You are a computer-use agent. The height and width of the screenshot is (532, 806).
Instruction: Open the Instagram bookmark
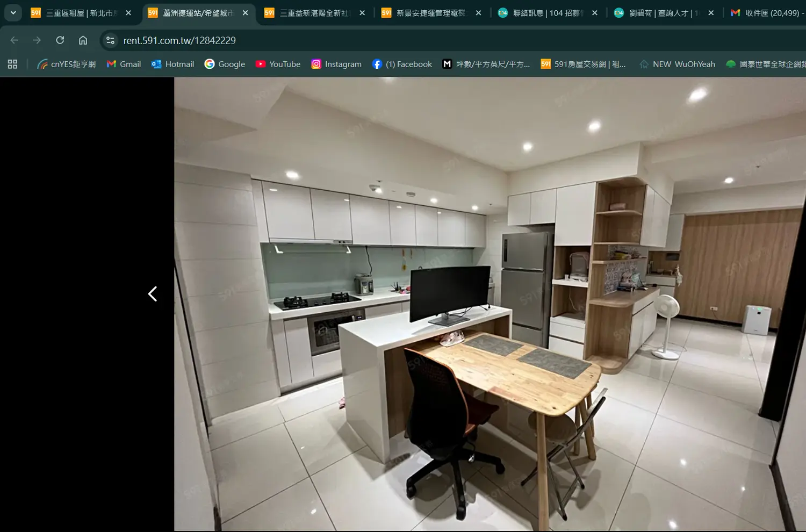tap(336, 64)
